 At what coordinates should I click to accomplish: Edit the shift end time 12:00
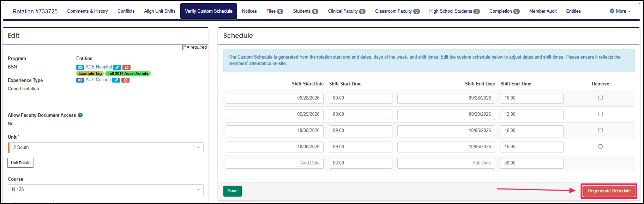[x=531, y=114]
